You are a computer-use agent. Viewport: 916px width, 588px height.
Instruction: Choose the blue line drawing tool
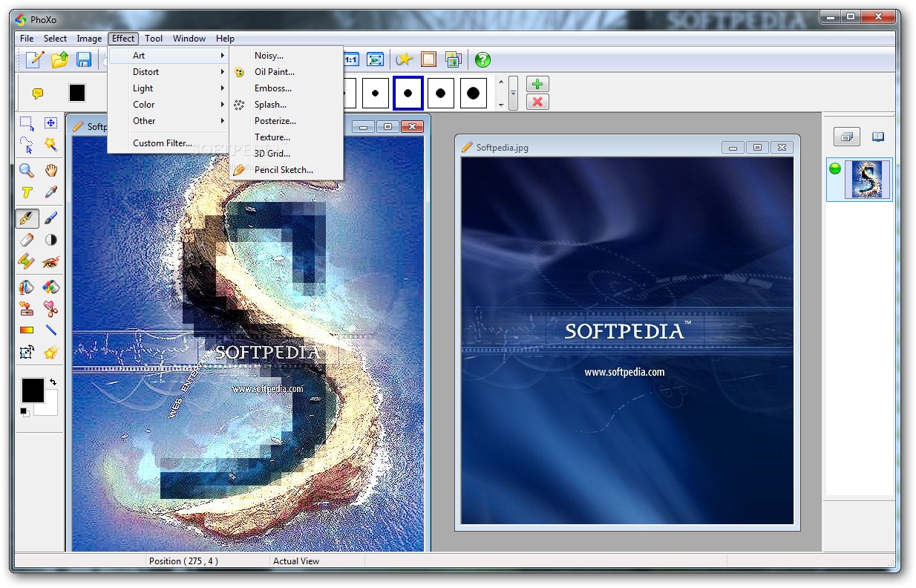tap(50, 330)
